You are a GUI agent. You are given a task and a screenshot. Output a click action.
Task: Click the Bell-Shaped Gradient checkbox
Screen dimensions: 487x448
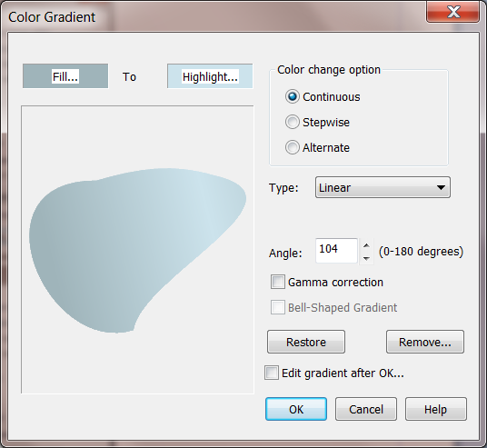point(278,307)
